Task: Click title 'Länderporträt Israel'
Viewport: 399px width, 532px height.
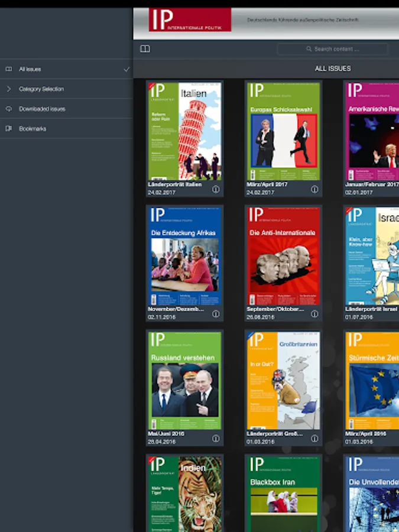Action: tap(371, 309)
